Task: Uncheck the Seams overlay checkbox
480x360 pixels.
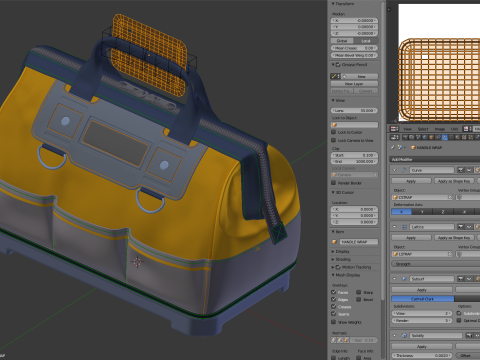Action: click(x=333, y=314)
